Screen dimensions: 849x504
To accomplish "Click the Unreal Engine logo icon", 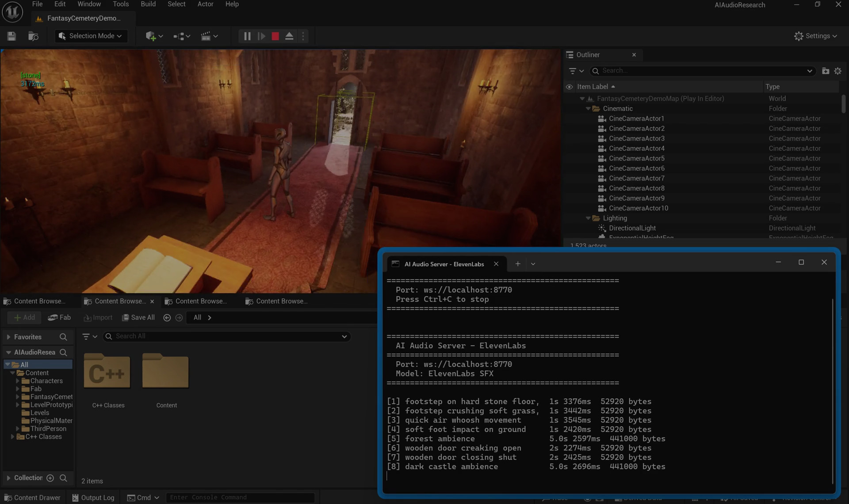I will click(x=12, y=12).
